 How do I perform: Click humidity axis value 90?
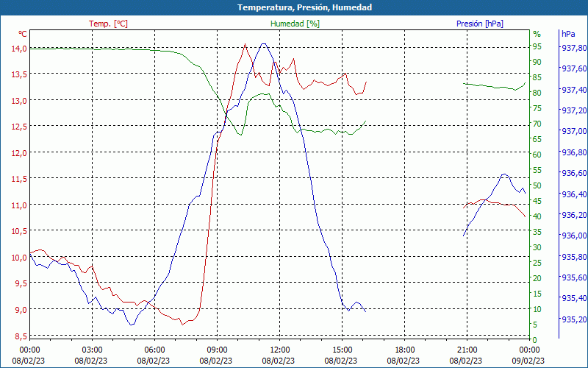tap(537, 62)
